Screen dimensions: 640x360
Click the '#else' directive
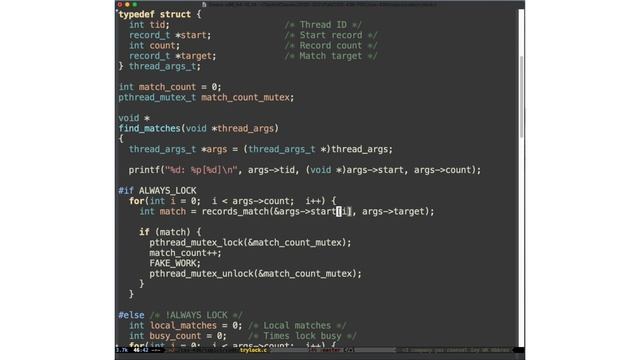[x=131, y=315]
